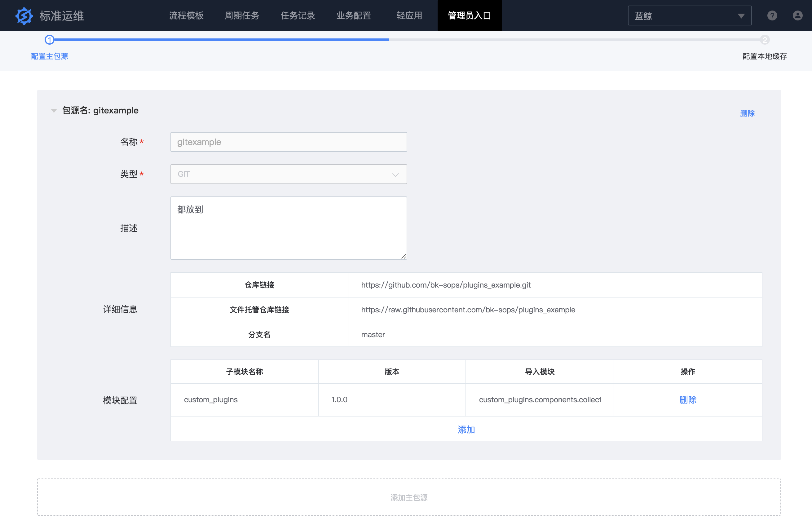This screenshot has width=812, height=520.
Task: Delete the custom_plugins module row
Action: coord(688,400)
